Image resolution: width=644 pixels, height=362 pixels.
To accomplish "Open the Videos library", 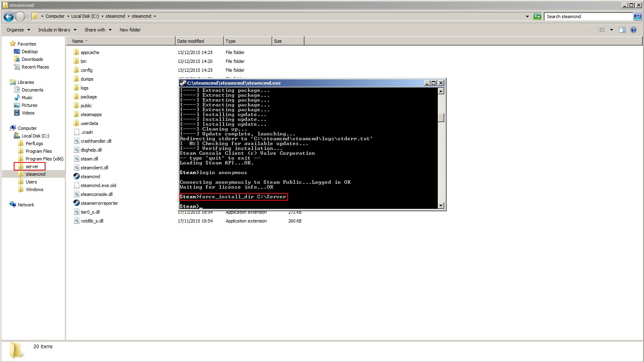I will [28, 113].
